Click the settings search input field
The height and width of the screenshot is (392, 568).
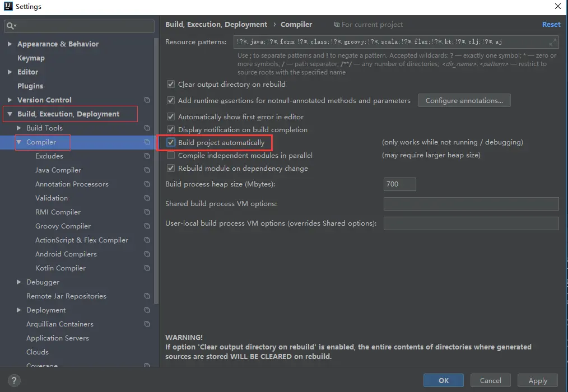tap(79, 26)
